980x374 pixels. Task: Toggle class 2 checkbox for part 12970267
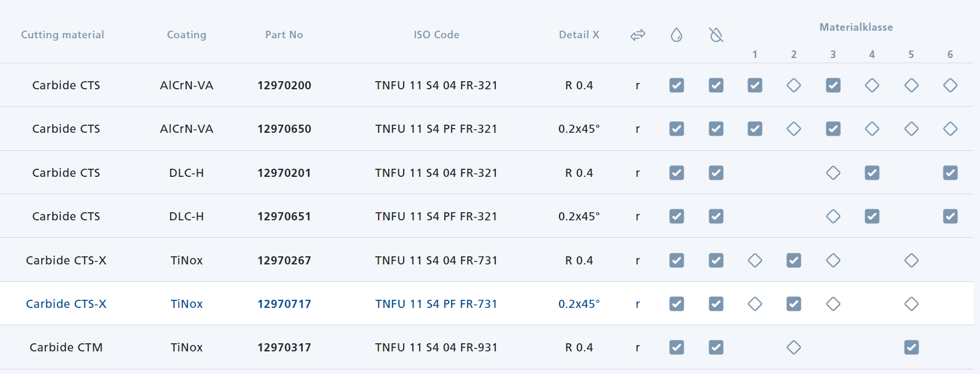tap(794, 260)
